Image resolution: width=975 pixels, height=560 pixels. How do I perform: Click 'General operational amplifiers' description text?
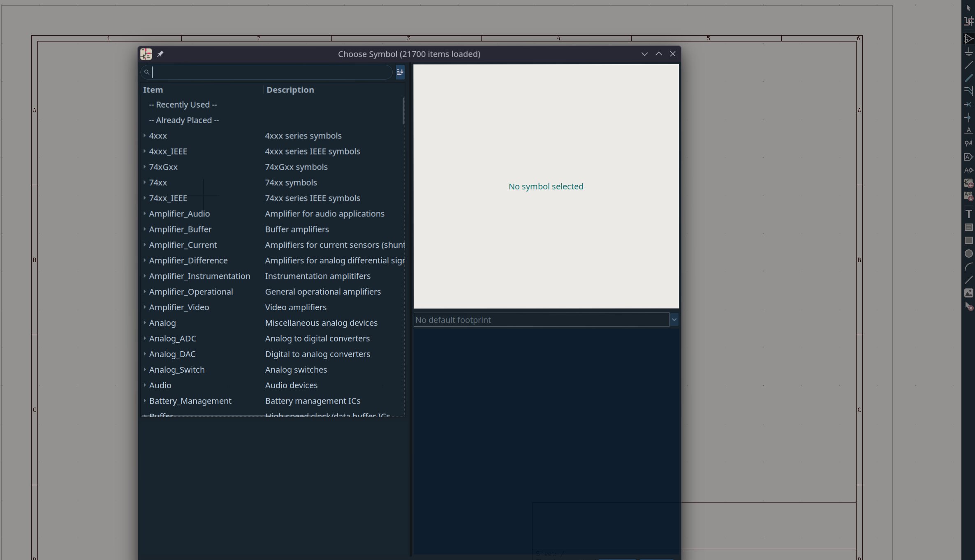(x=323, y=292)
